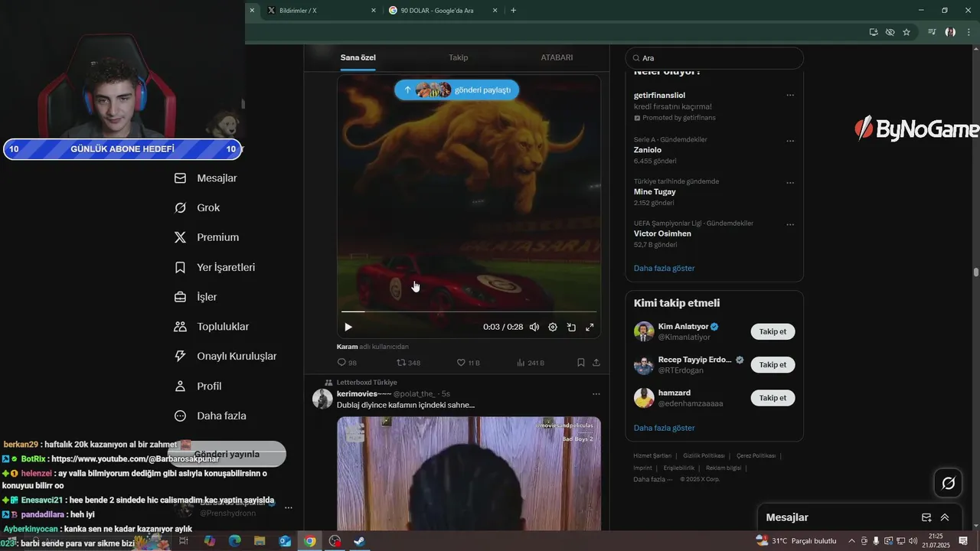This screenshot has height=551, width=980.
Task: Open Chrome media control icon
Action: (x=932, y=32)
